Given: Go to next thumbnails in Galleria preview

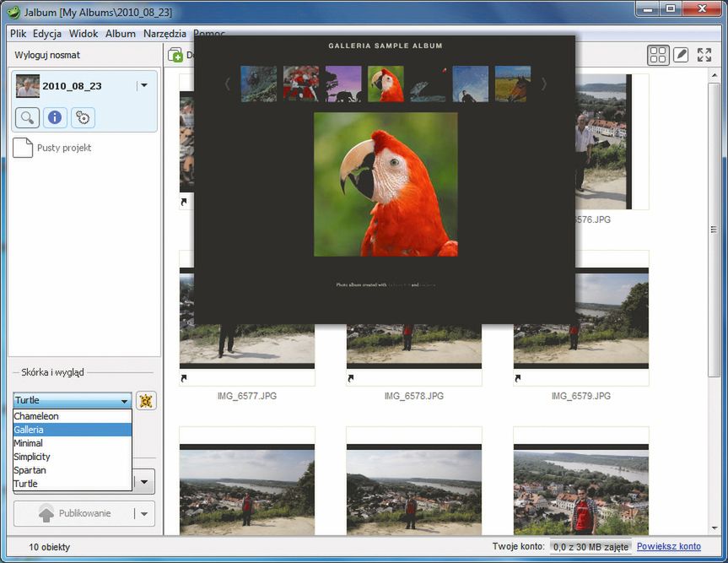Looking at the screenshot, I should click(x=543, y=84).
